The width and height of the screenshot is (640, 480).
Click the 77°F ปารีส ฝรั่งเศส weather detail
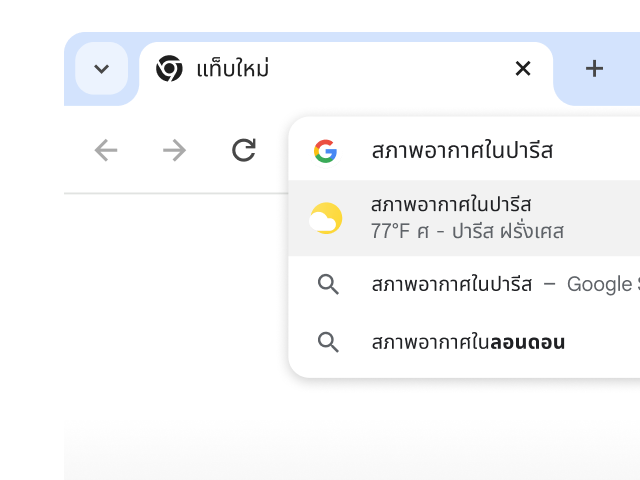(x=467, y=232)
